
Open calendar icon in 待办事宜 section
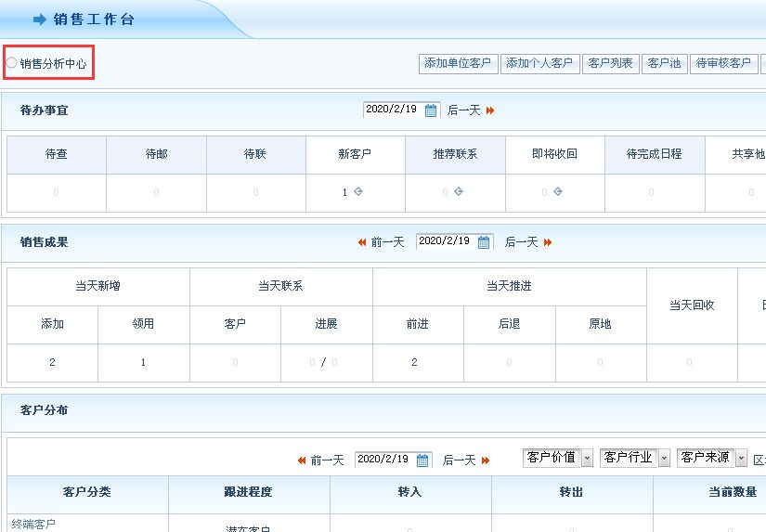pos(431,110)
